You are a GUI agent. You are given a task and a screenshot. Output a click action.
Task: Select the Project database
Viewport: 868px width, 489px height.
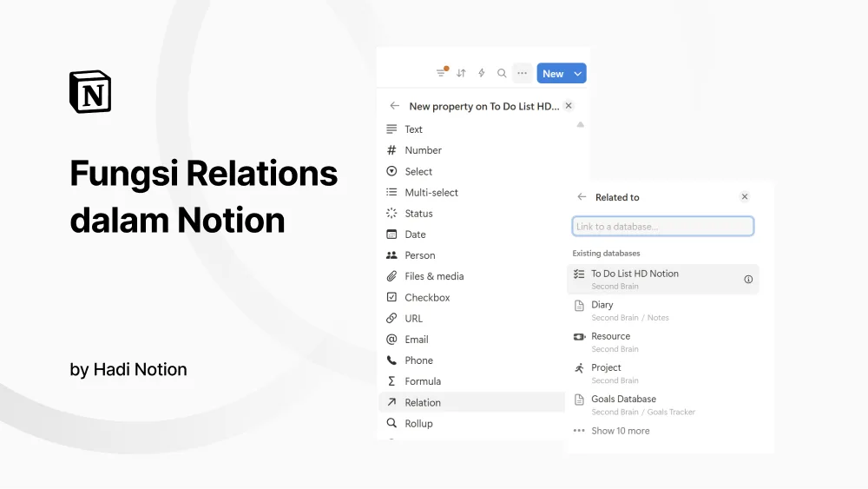[662, 373]
